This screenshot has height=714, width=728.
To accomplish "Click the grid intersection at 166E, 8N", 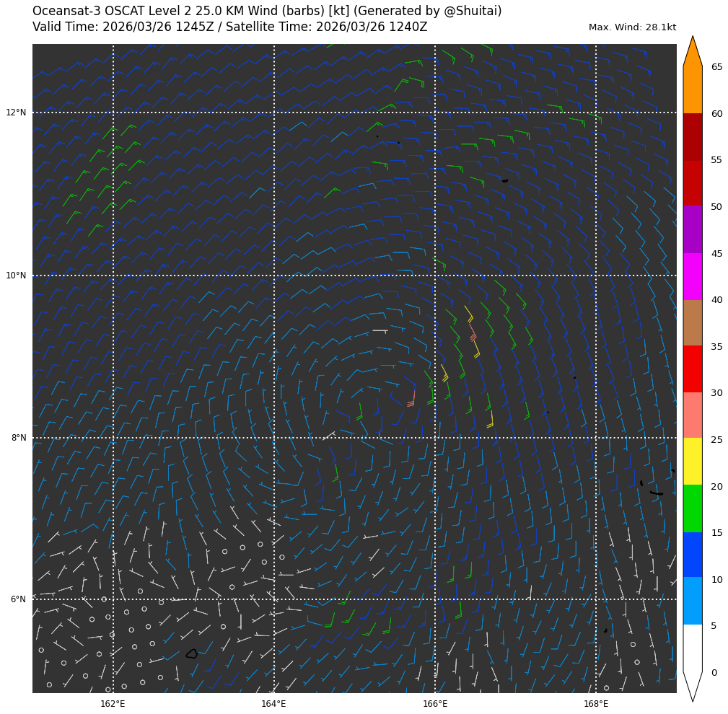I will (x=435, y=438).
